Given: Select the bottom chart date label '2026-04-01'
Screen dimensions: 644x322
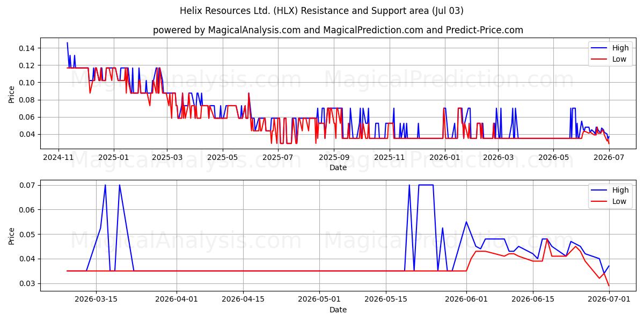Looking at the screenshot, I should [x=177, y=299].
